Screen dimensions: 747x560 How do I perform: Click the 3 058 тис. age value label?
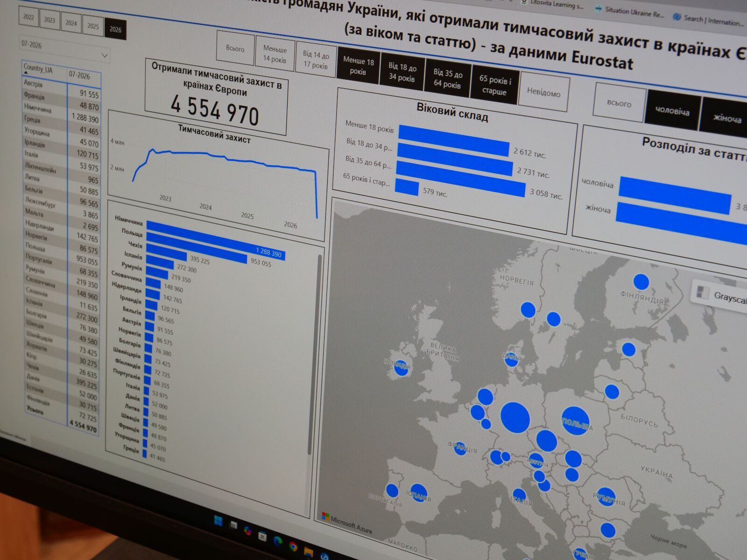546,194
